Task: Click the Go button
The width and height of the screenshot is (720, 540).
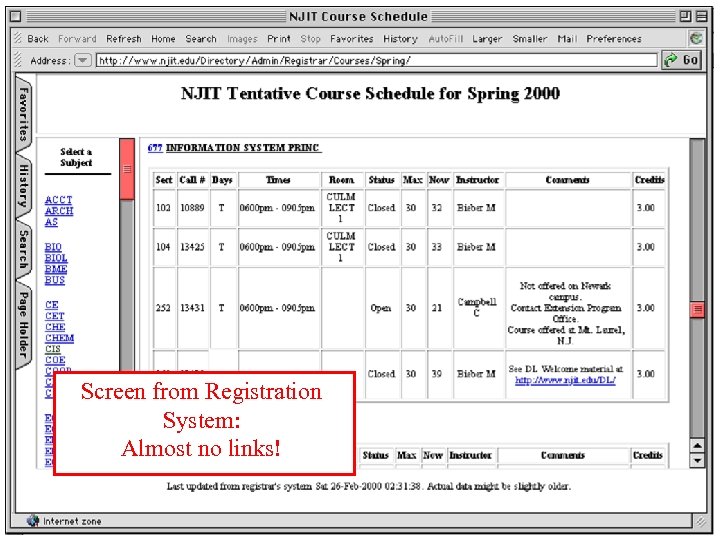Action: (x=682, y=60)
